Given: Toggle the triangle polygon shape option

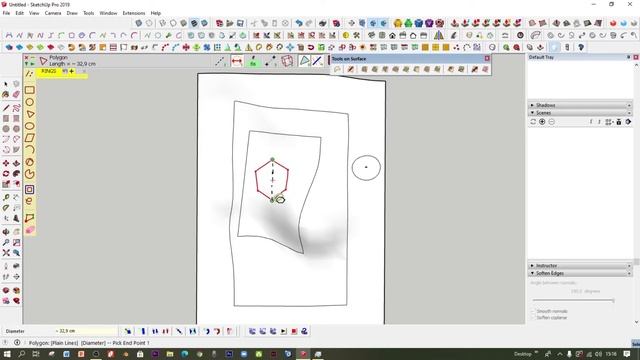Looking at the screenshot, I should click(x=304, y=61).
